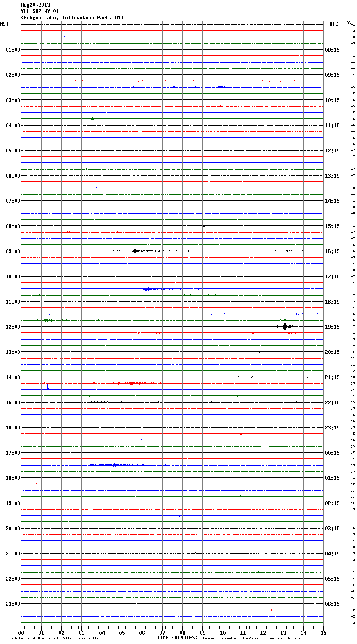Viewport: 357px width, 644px height.
Task: Click the TIME (MINUTES) axis label
Action: coord(177,638)
